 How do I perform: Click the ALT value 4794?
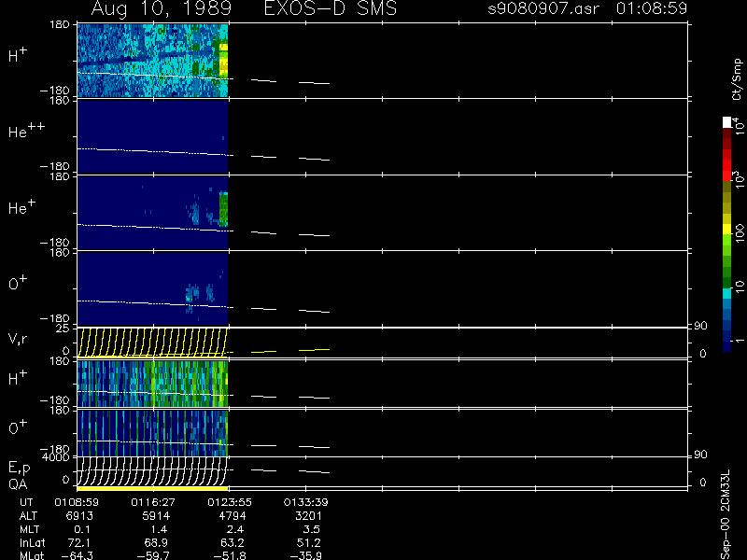click(x=232, y=516)
